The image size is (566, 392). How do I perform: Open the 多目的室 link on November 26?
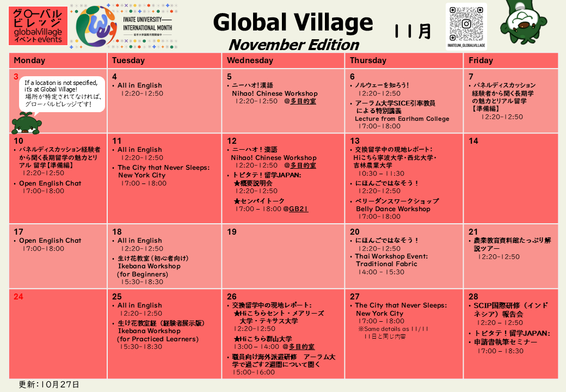pyautogui.click(x=302, y=346)
